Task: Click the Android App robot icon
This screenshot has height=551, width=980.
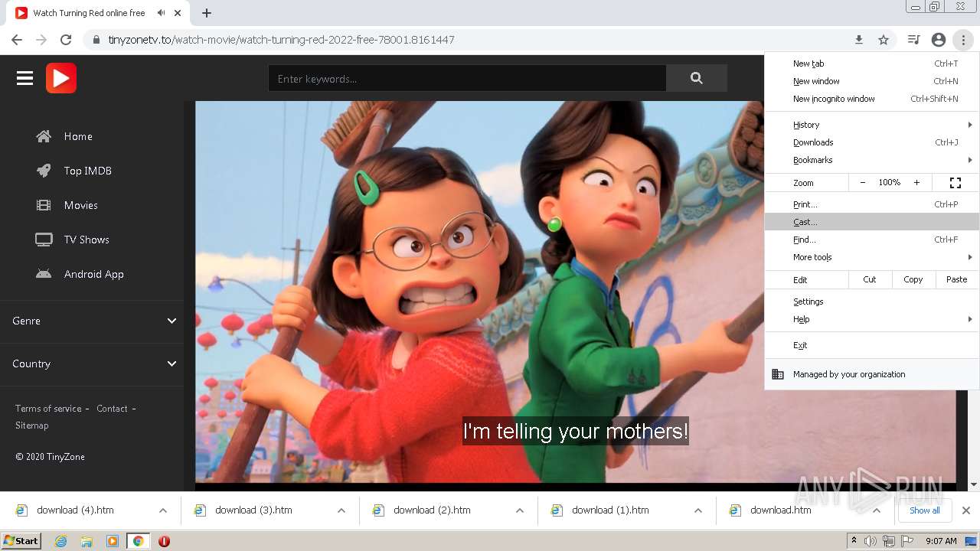Action: (44, 274)
